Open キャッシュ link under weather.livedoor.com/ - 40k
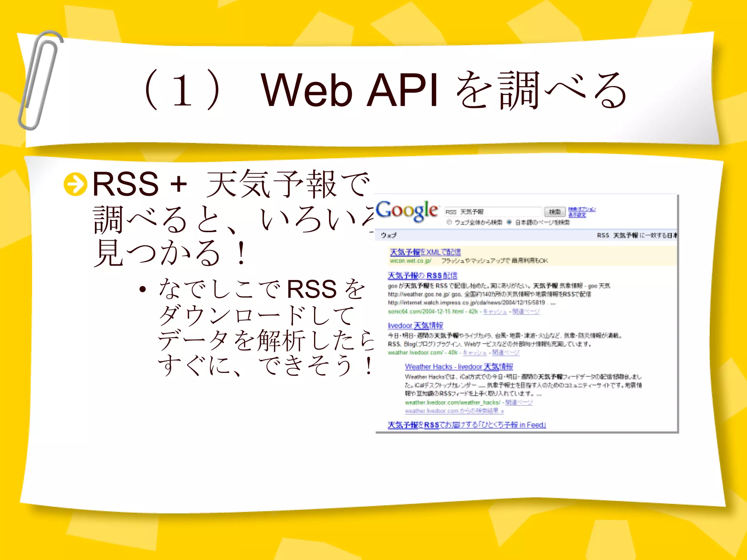This screenshot has height=560, width=747. click(475, 353)
